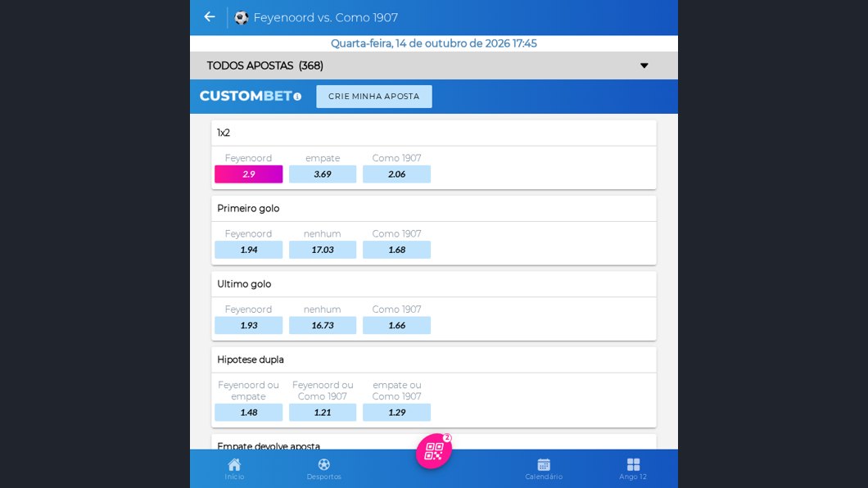
Task: Click the Hipotese dupla market header
Action: pos(434,359)
